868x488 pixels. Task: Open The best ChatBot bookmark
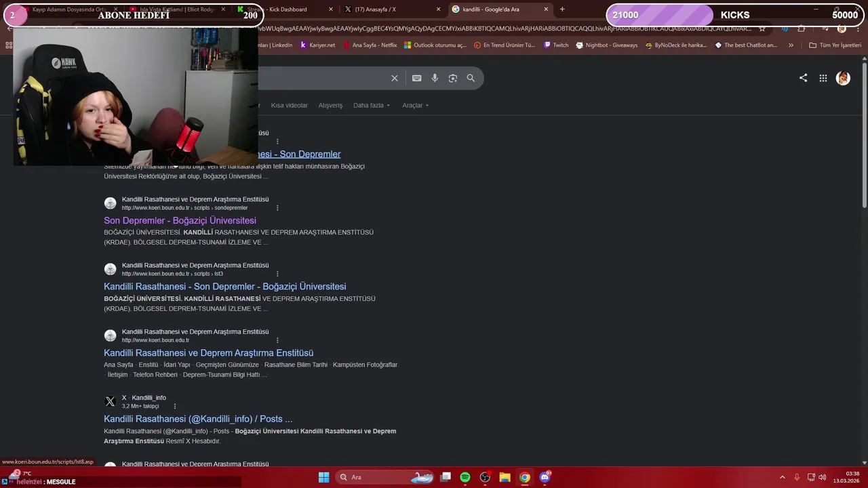[x=746, y=45]
